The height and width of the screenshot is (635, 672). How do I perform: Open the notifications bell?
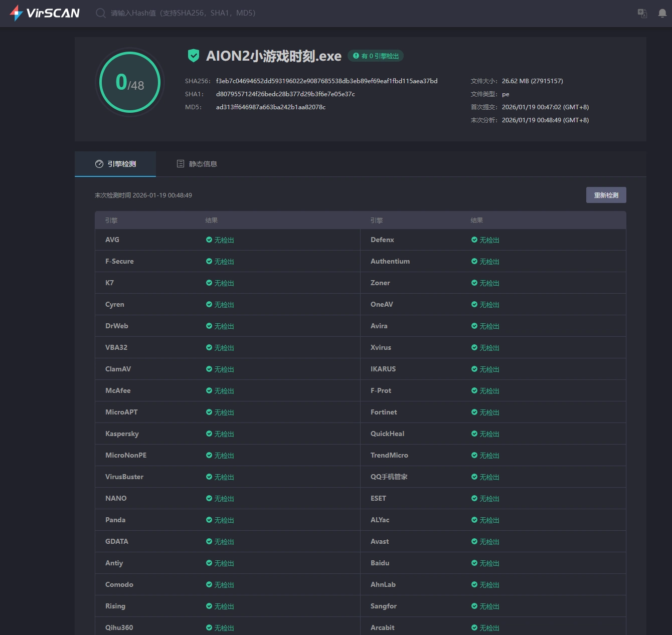point(662,13)
